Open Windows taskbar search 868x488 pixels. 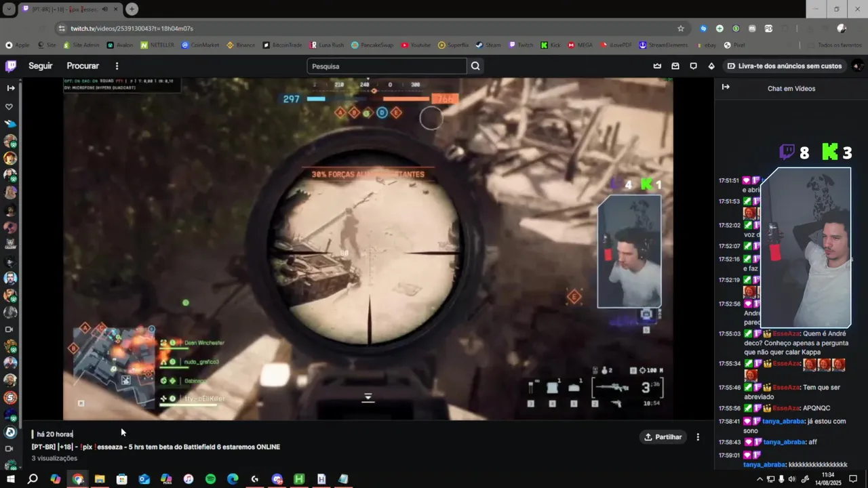click(33, 479)
